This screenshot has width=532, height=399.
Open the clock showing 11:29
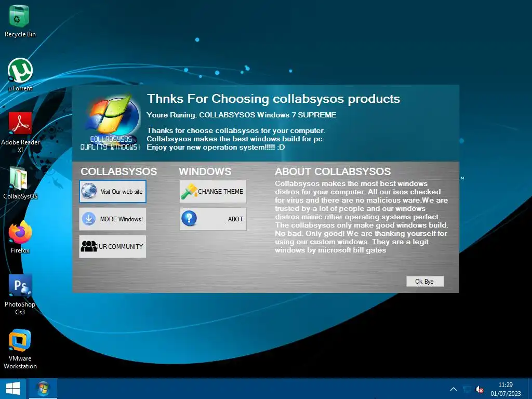pyautogui.click(x=506, y=389)
